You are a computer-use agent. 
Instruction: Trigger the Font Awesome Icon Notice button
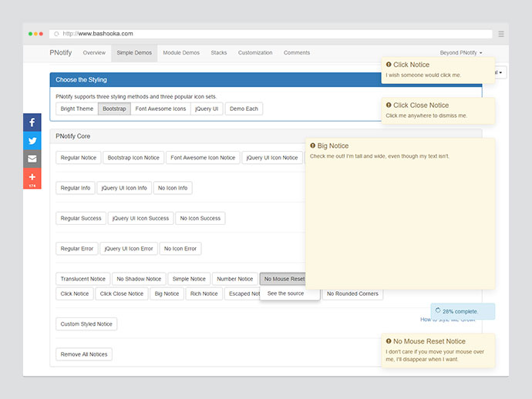pos(203,158)
